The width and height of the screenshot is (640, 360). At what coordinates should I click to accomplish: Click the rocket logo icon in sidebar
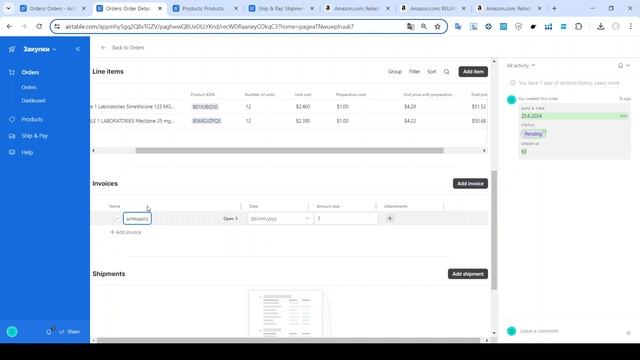pyautogui.click(x=12, y=49)
